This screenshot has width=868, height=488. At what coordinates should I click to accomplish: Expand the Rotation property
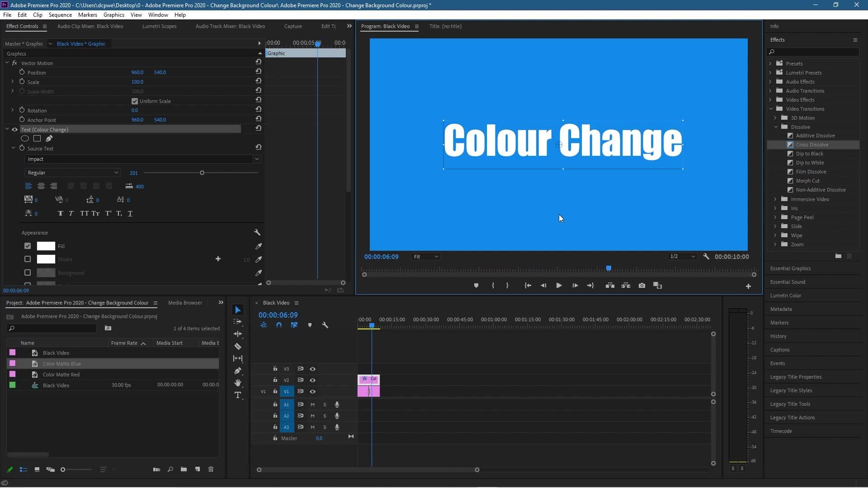tap(12, 110)
